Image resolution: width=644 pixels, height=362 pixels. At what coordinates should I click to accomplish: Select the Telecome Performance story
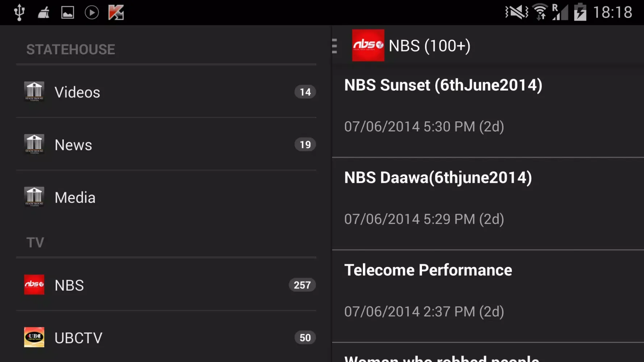point(428,270)
